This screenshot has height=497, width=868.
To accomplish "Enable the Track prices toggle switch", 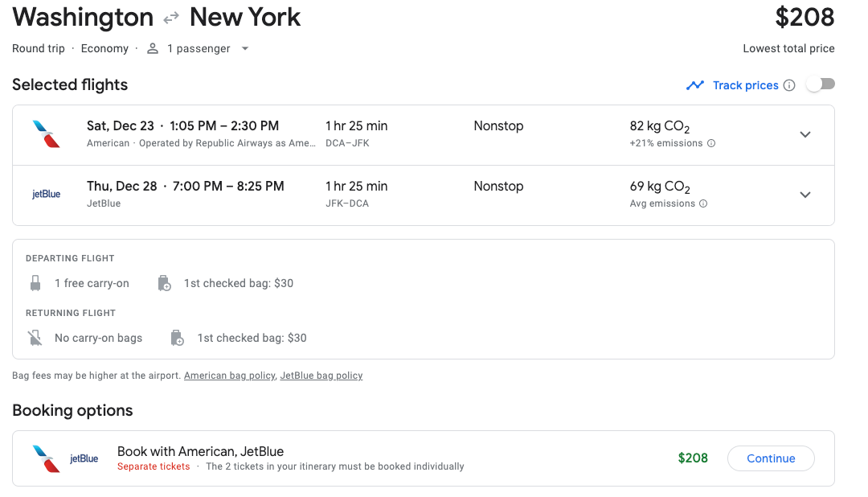I will pyautogui.click(x=820, y=83).
